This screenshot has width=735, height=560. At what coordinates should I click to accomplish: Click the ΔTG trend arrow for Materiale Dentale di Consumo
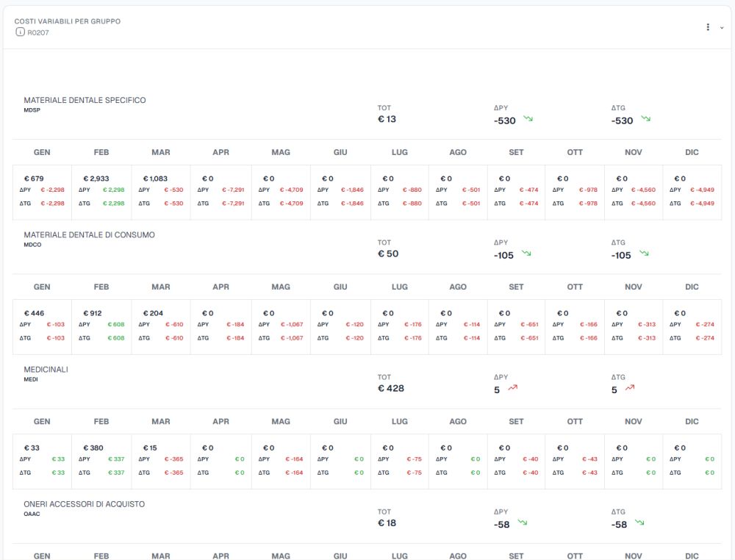click(644, 253)
